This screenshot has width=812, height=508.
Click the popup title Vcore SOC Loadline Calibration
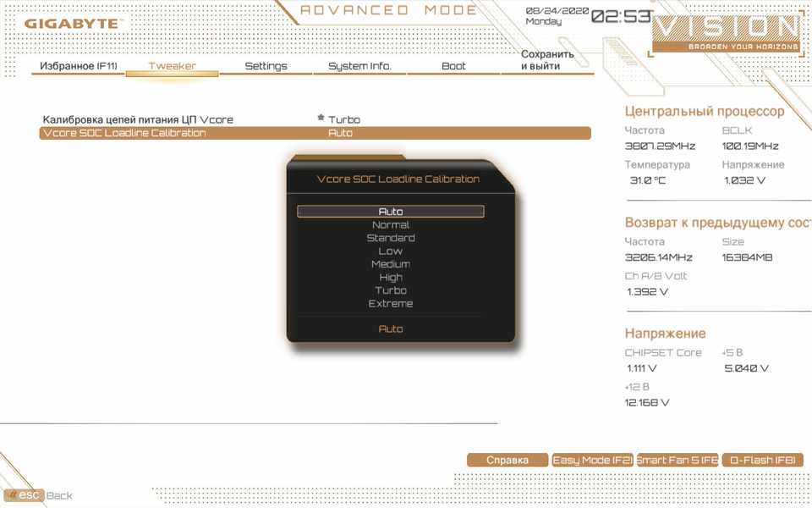(x=398, y=179)
